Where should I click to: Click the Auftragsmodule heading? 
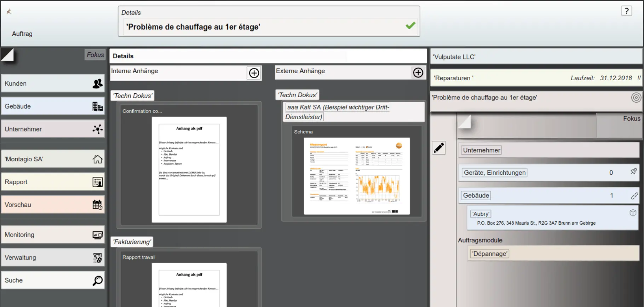point(480,240)
